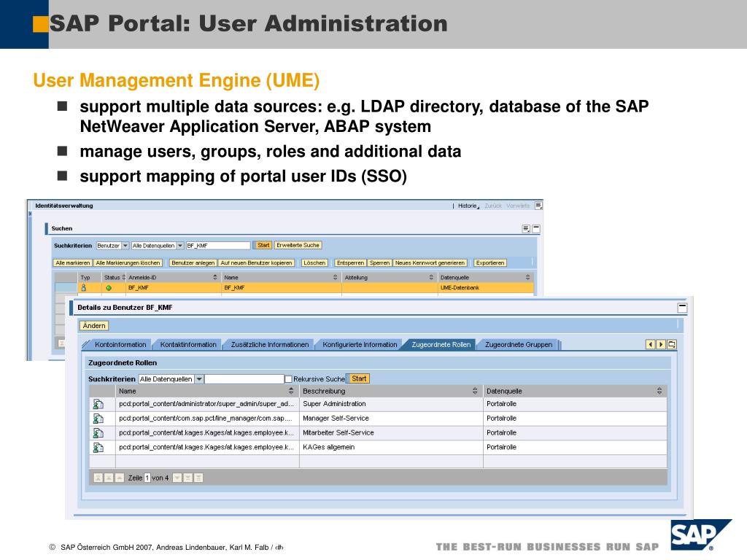Select the BF_KMF row selector cell
747x560 pixels.
pos(66,287)
